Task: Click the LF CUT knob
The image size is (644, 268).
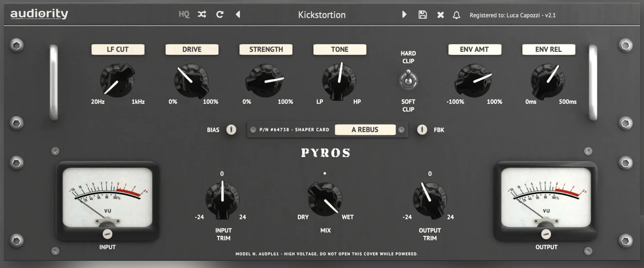Action: click(x=117, y=80)
